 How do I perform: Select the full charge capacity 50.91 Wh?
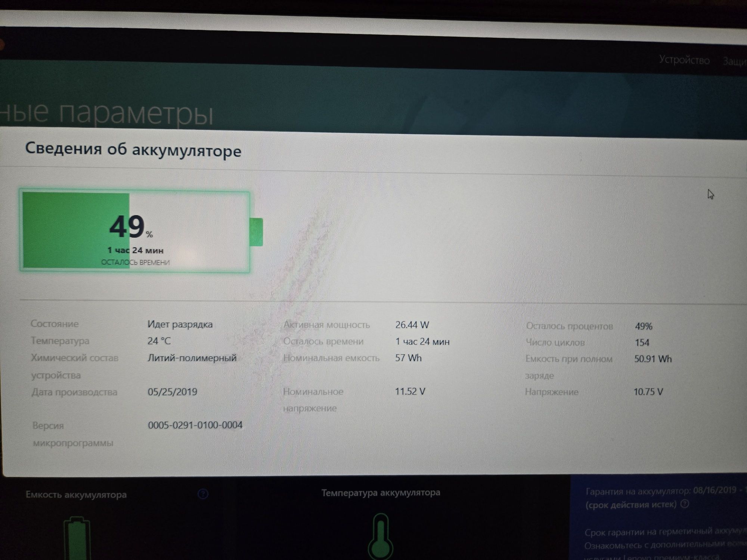[653, 359]
